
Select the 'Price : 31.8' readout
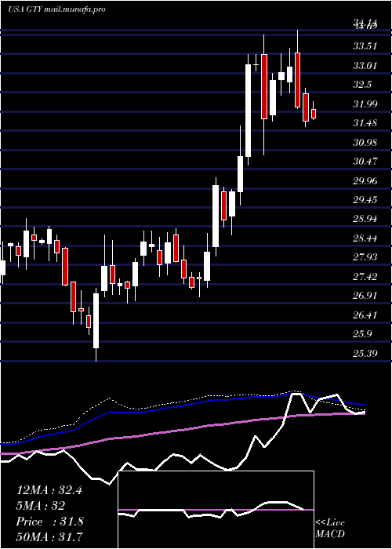tap(49, 522)
